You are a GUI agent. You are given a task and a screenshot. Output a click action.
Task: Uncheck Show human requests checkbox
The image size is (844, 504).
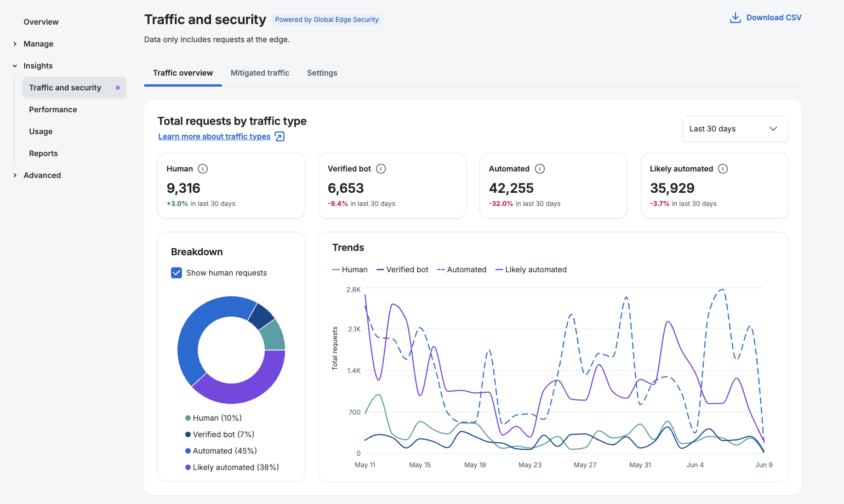[176, 273]
